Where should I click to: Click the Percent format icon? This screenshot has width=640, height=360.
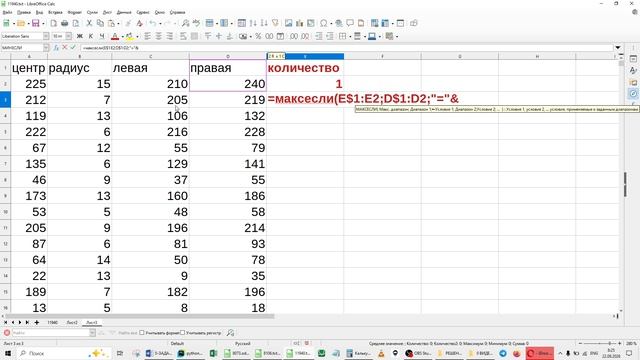258,36
